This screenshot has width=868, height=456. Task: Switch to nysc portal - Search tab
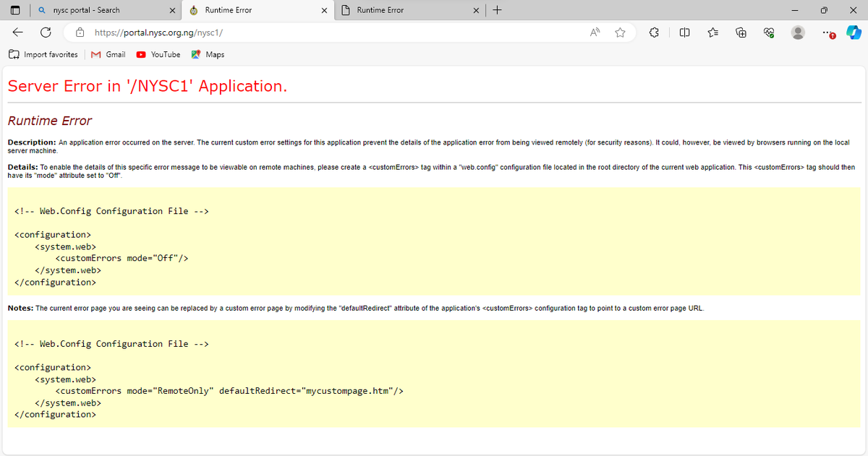106,10
